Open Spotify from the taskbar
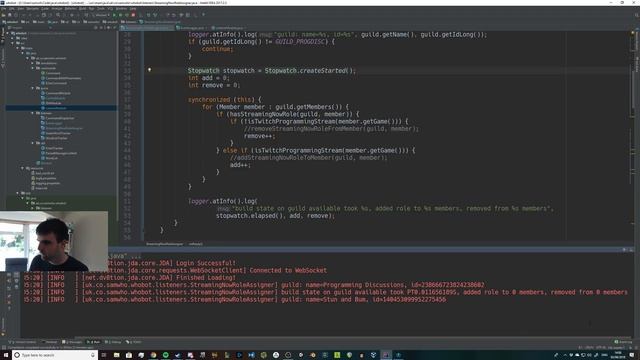Image resolution: width=640 pixels, height=360 pixels. click(166, 355)
